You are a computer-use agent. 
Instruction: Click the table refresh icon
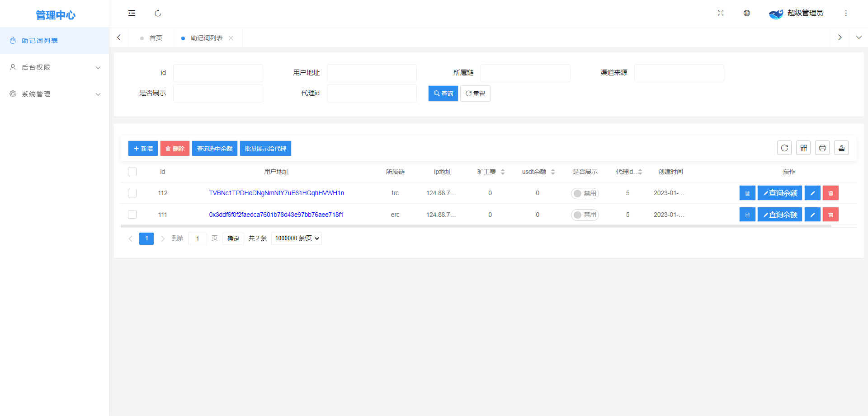(784, 148)
